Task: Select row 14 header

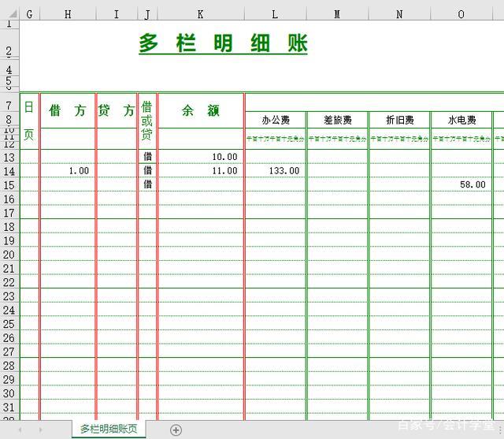Action: pyautogui.click(x=9, y=171)
